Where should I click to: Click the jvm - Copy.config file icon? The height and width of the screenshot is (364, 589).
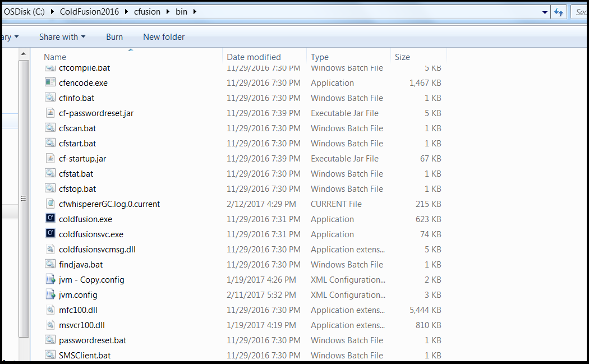pyautogui.click(x=50, y=279)
